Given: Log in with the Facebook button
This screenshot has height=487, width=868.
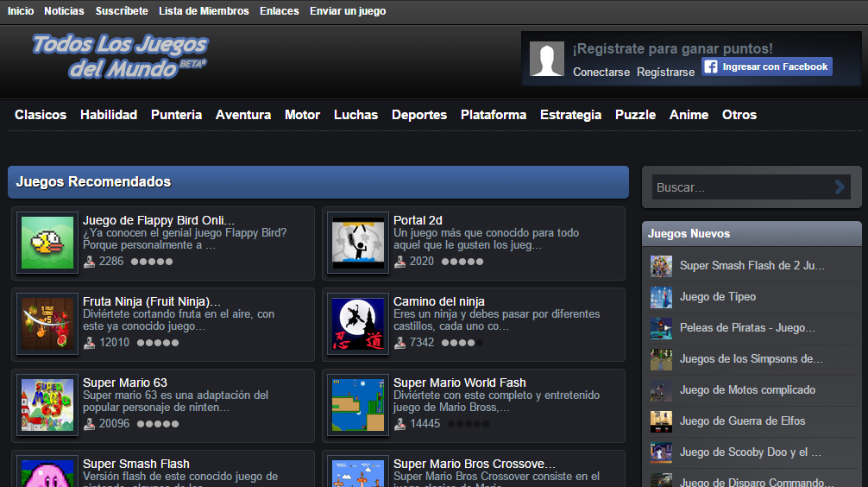Looking at the screenshot, I should click(x=766, y=66).
